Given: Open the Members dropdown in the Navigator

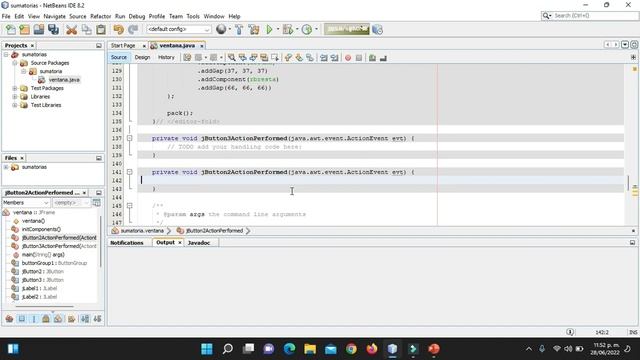Looking at the screenshot, I should (x=26, y=203).
